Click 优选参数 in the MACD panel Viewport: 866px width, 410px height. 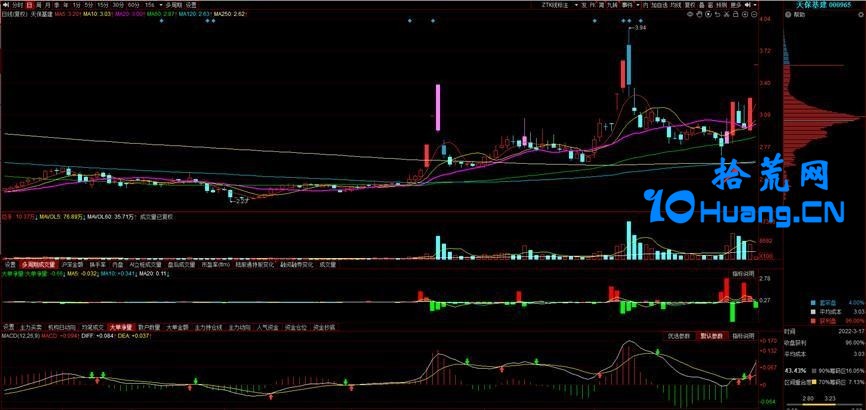tap(679, 335)
